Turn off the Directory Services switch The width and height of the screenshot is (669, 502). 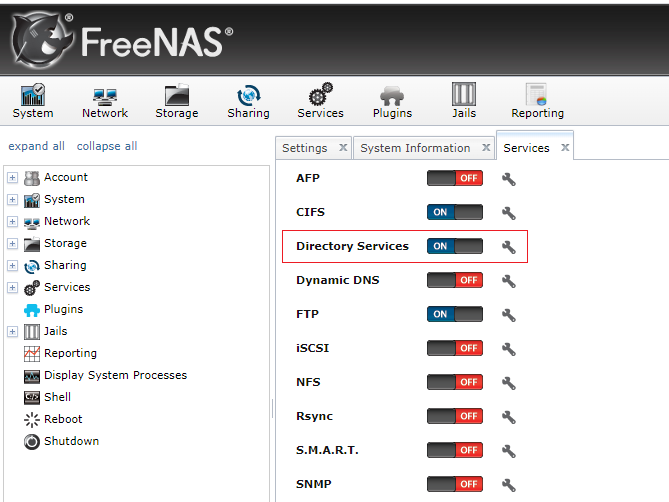pos(455,246)
